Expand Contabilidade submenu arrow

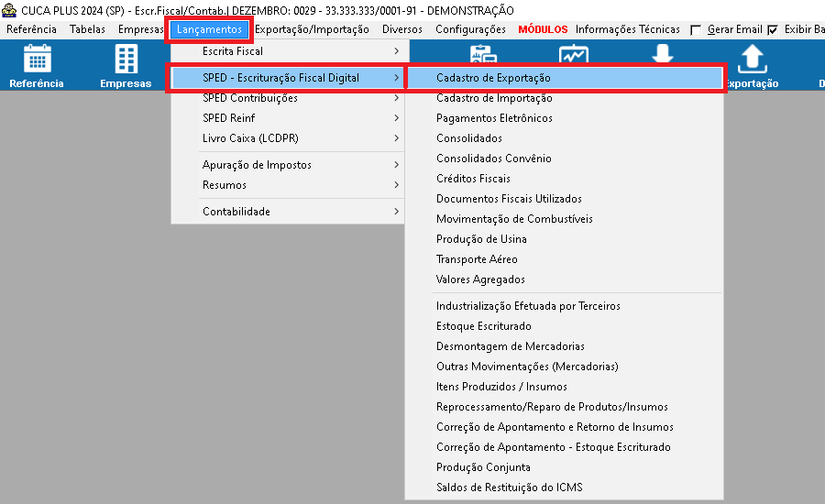(396, 211)
